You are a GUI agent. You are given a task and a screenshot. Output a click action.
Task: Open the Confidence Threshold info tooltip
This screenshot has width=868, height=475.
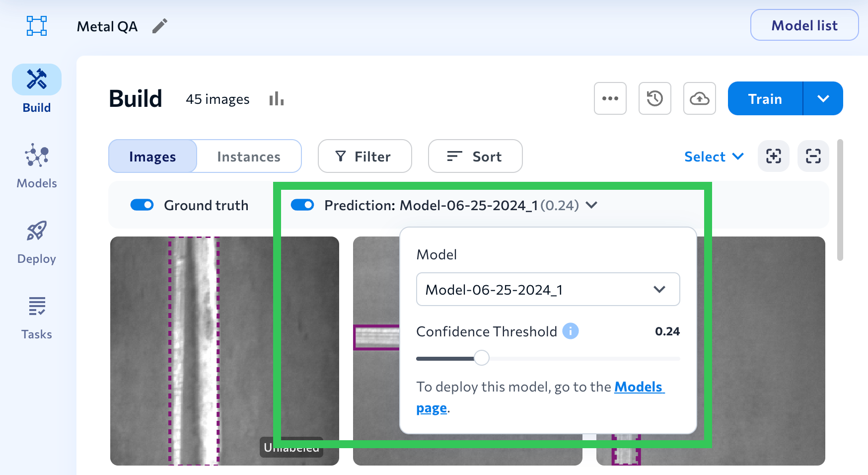pyautogui.click(x=571, y=331)
